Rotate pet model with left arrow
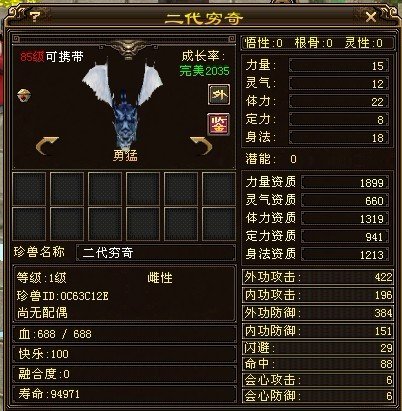This screenshot has height=411, width=402. pyautogui.click(x=47, y=146)
